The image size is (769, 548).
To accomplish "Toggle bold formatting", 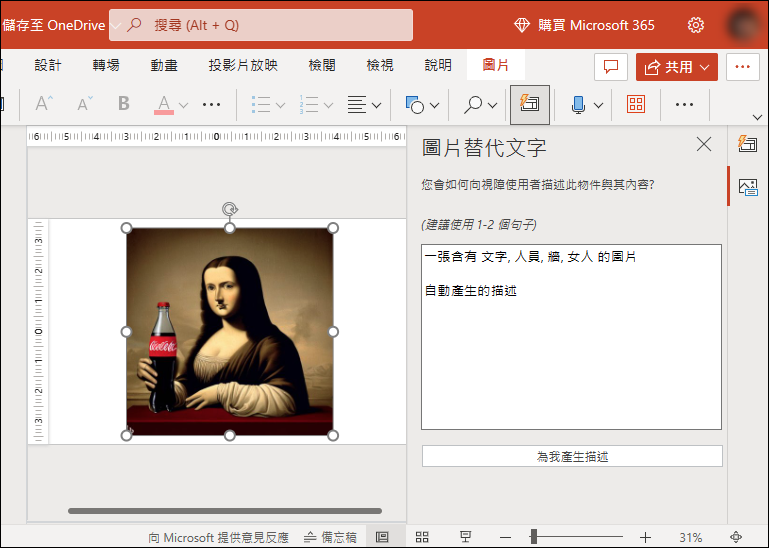I will coord(124,104).
